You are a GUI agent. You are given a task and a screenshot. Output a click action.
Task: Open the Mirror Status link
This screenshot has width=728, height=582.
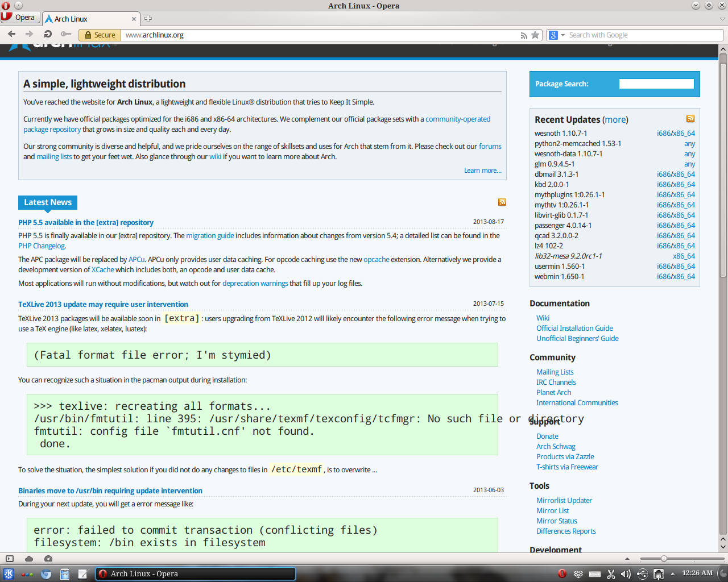tap(557, 521)
